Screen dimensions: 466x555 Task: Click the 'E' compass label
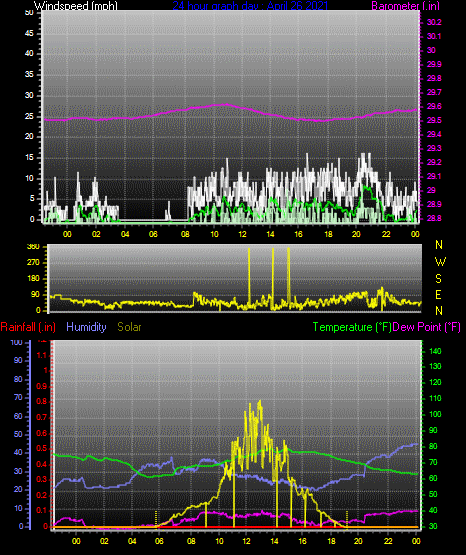point(438,295)
